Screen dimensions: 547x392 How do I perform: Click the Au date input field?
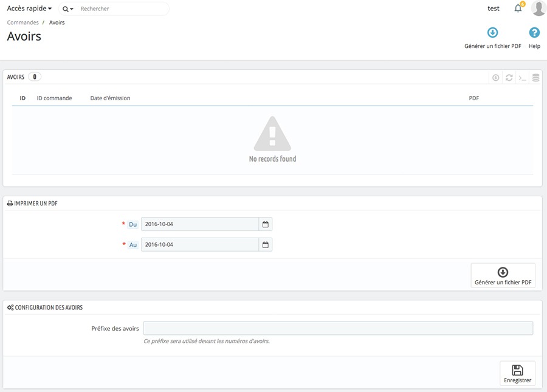200,244
